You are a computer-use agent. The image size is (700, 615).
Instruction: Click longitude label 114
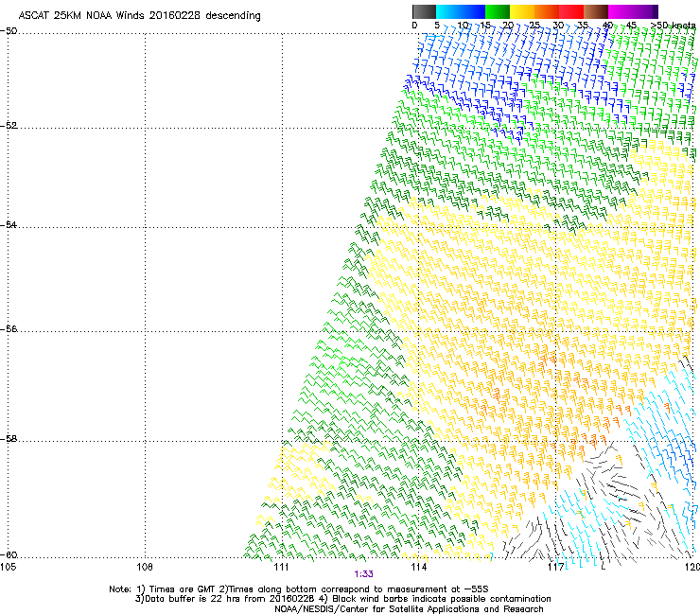click(418, 567)
